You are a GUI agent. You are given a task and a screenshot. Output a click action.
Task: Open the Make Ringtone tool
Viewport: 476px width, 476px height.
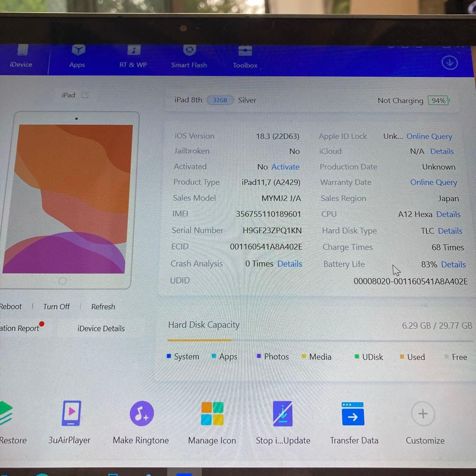[141, 413]
